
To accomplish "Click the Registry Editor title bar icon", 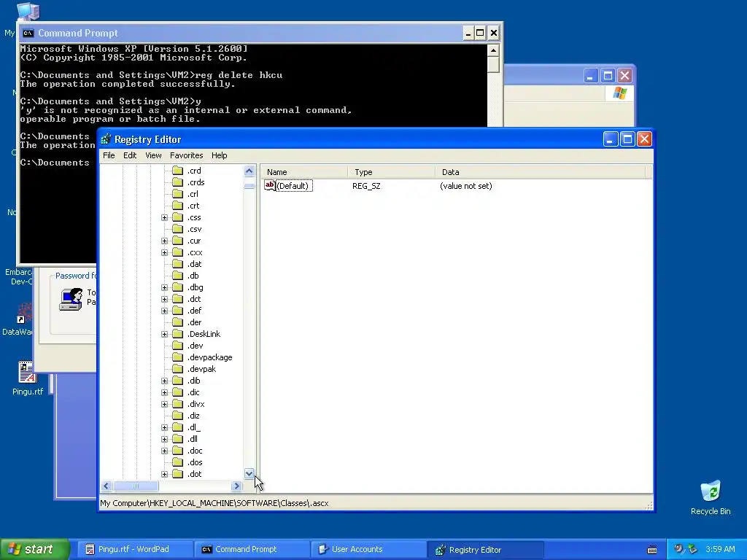I will (106, 139).
